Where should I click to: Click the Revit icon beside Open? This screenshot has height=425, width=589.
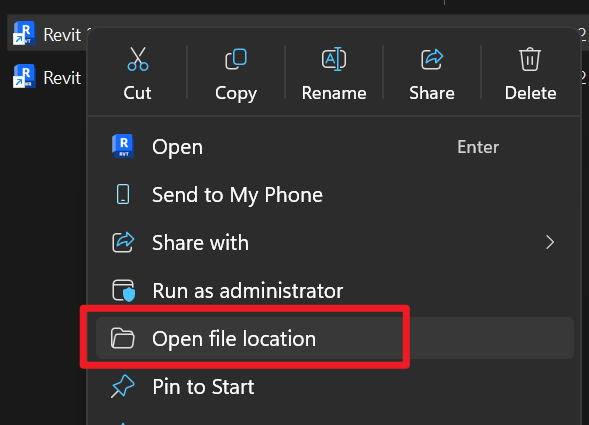coord(123,146)
